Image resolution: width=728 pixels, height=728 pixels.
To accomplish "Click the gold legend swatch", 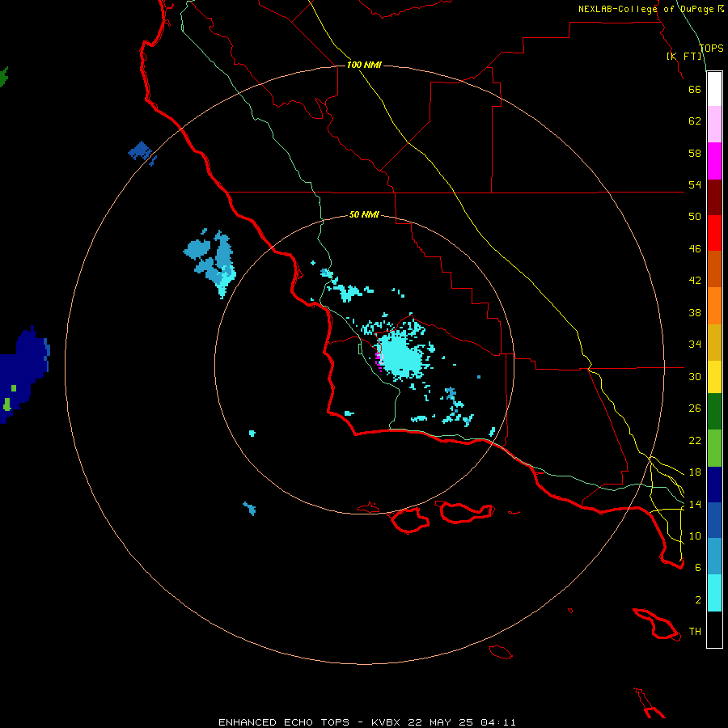I will click(714, 342).
